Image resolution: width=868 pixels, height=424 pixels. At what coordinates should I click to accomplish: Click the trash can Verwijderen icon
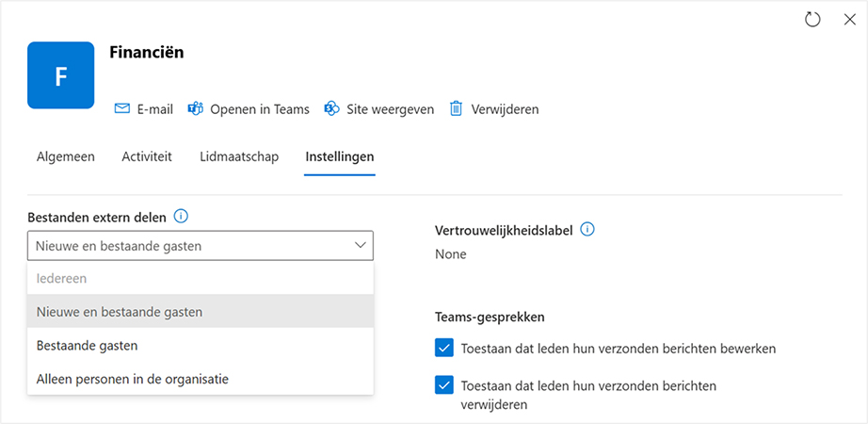[x=456, y=108]
